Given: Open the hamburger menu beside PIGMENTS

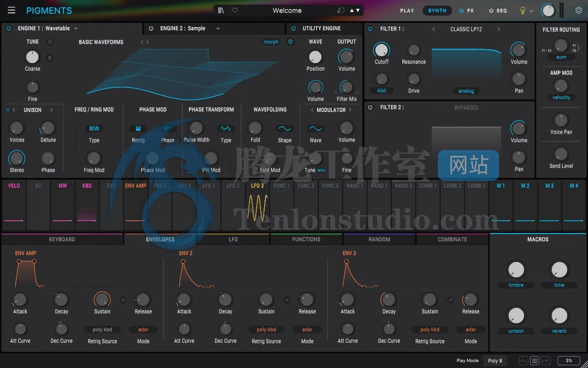Looking at the screenshot, I should pos(11,10).
